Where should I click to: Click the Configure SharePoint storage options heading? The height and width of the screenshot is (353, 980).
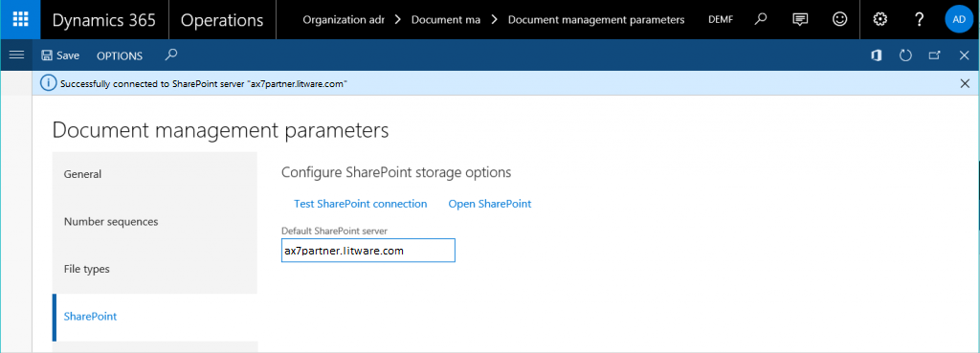coord(396,172)
